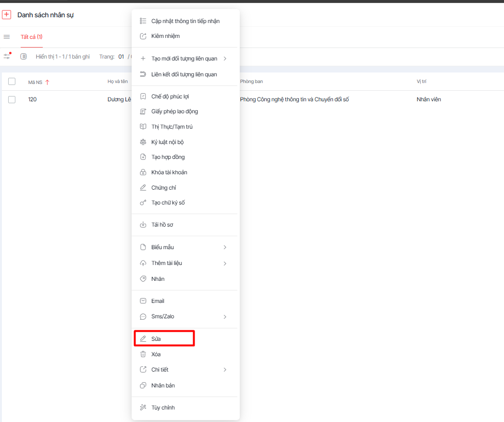Click the trash icon for Xóa
The height and width of the screenshot is (422, 504).
click(143, 354)
